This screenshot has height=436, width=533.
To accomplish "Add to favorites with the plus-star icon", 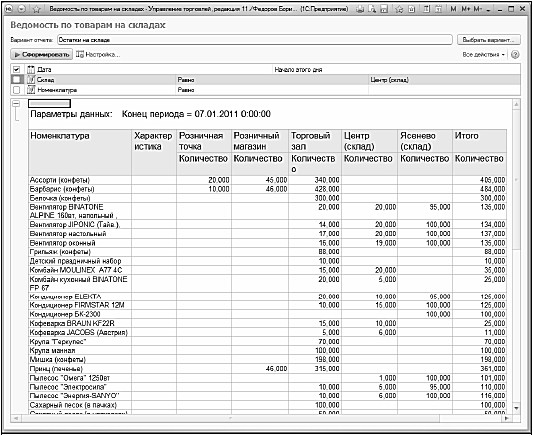I will [399, 9].
